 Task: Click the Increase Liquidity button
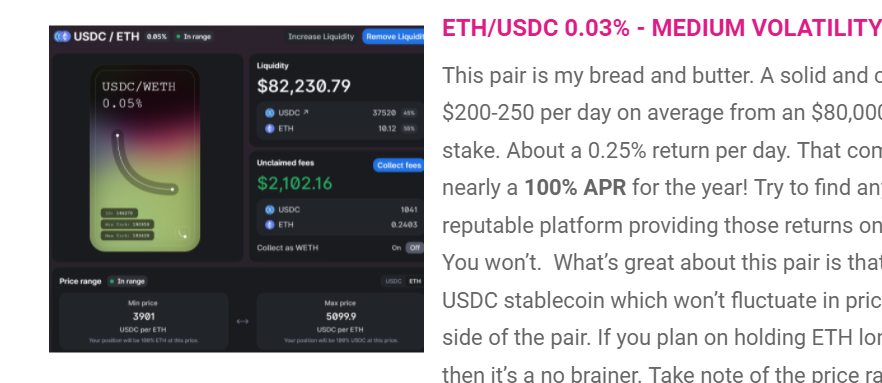click(321, 37)
